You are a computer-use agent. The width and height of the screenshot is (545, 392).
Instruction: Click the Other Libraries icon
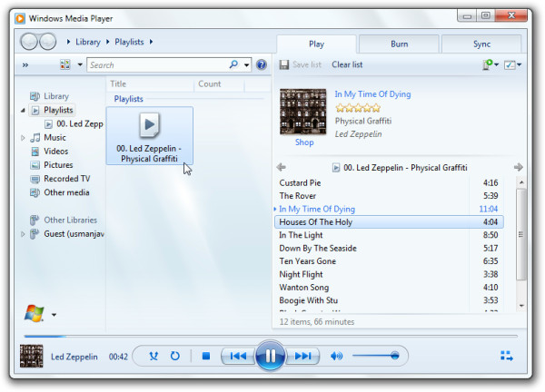pos(35,220)
